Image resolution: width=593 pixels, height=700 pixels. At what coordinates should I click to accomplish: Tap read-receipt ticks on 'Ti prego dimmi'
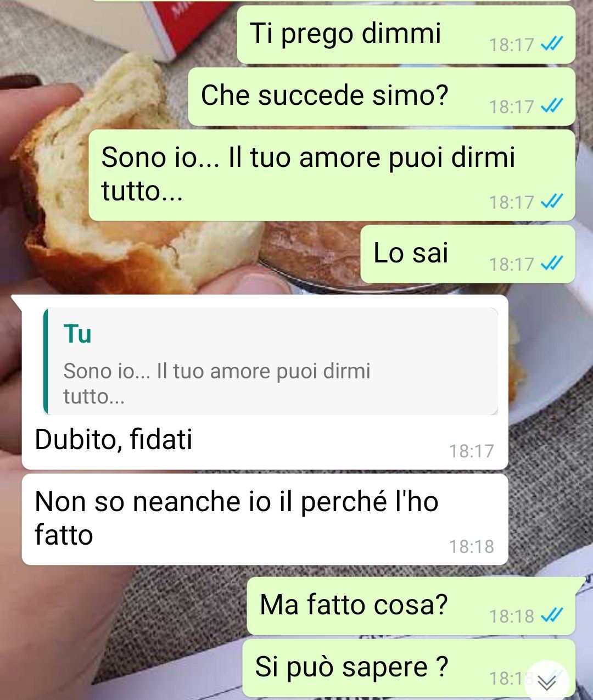[551, 44]
